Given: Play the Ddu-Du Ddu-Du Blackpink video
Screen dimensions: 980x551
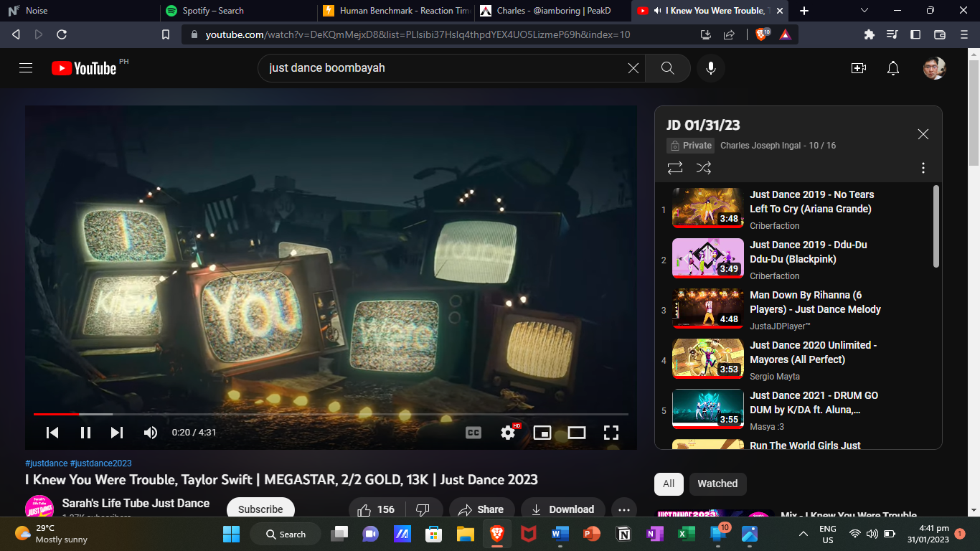Looking at the screenshot, I should point(796,260).
